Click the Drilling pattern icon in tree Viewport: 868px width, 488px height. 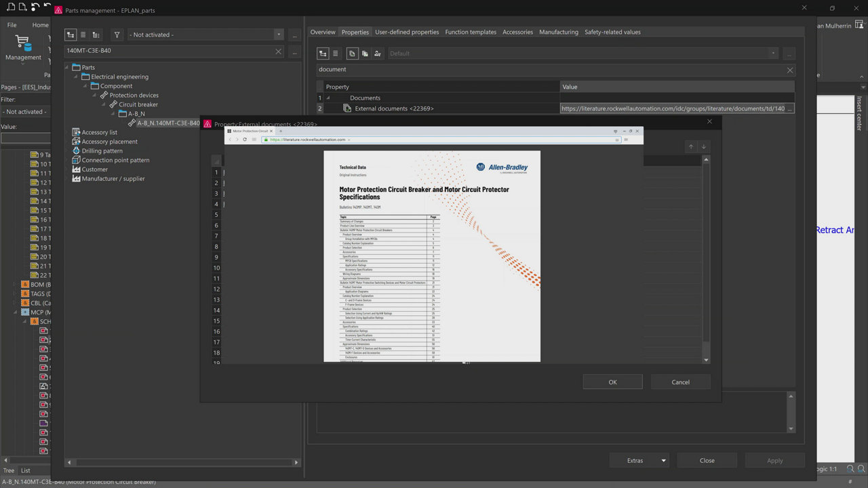pos(77,150)
